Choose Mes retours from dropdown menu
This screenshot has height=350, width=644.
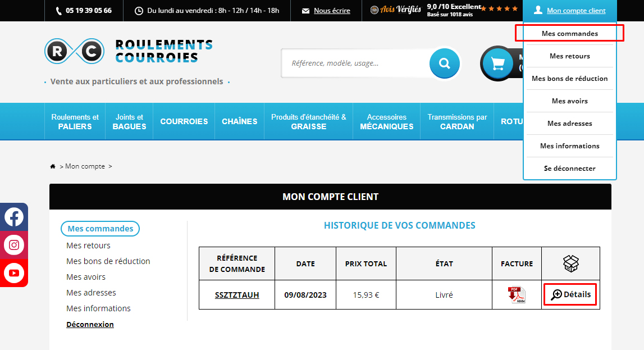(569, 56)
